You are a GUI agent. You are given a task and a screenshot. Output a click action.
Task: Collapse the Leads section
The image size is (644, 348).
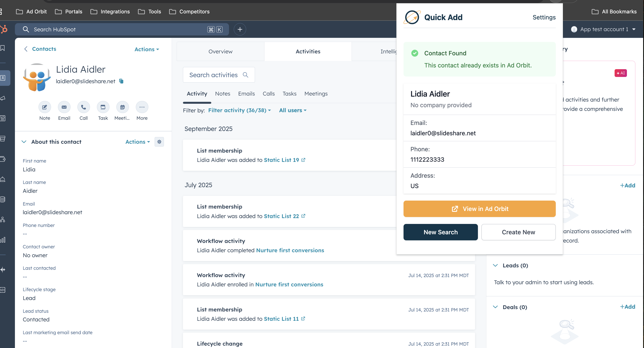[x=495, y=266]
